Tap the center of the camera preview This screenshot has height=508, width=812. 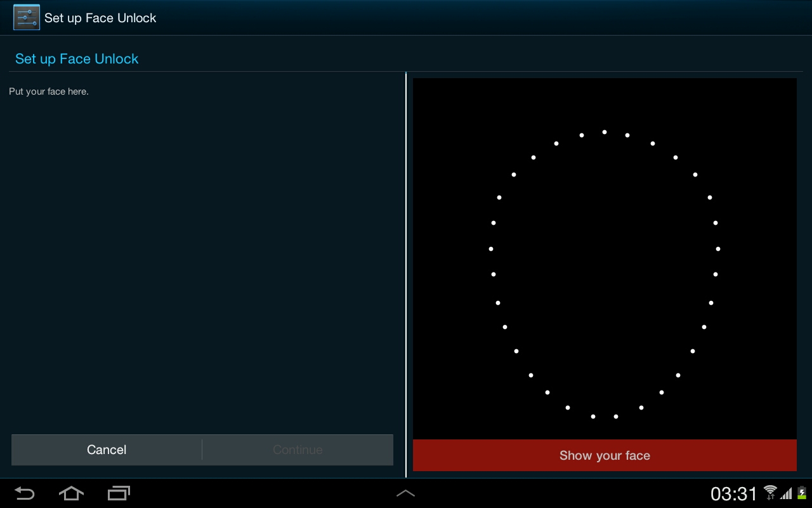[605, 259]
